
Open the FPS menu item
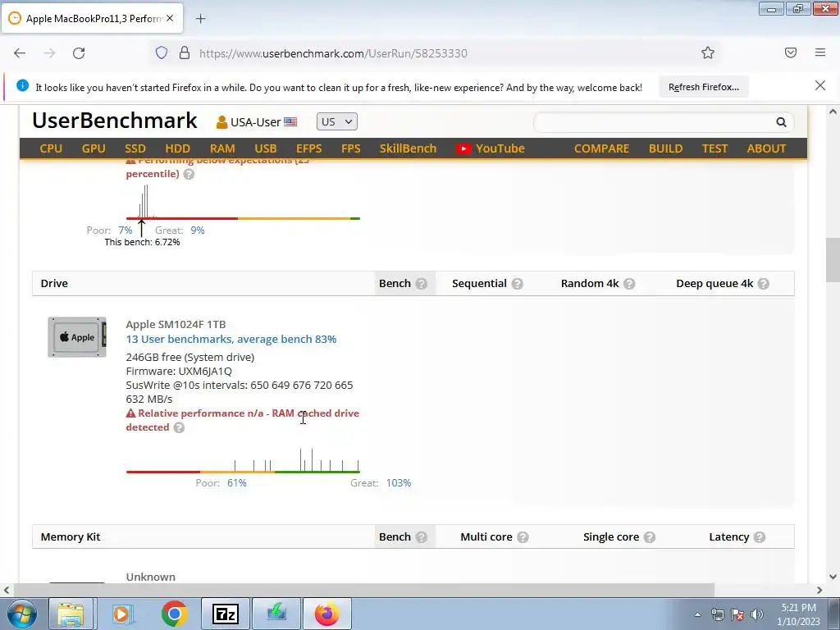(x=351, y=148)
